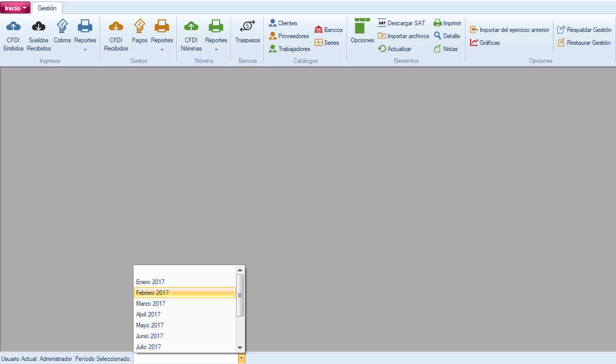Collapse the Período Seleccionado combo box arrow
This screenshot has height=364, width=616.
241,358
